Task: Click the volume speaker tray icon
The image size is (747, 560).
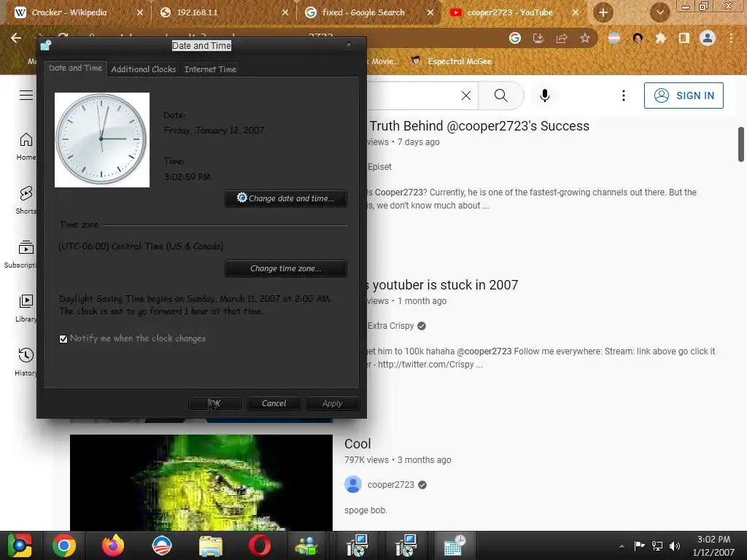Action: pyautogui.click(x=675, y=546)
